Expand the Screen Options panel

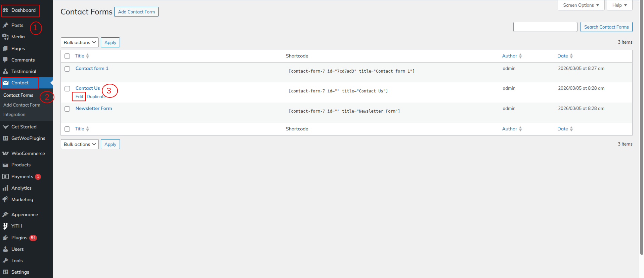click(581, 5)
